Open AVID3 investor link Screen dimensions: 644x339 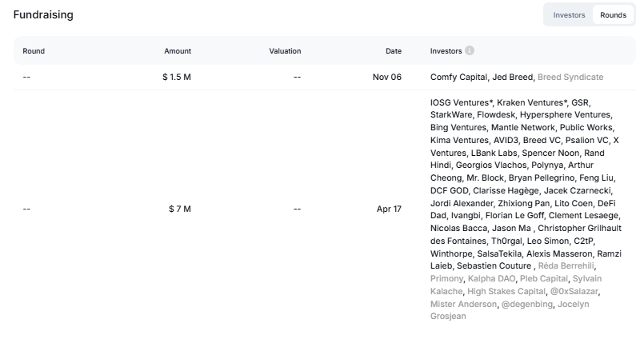pyautogui.click(x=506, y=141)
